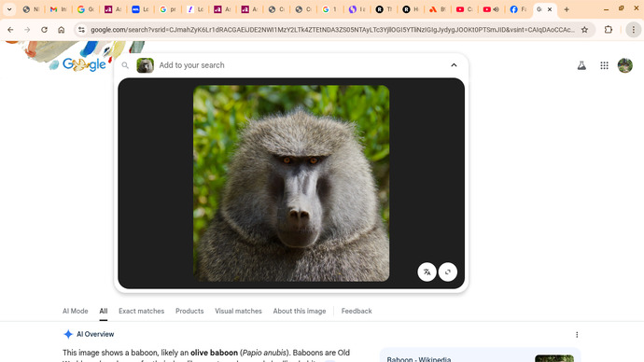
Task: Click the Translate icon on the image
Action: (x=427, y=271)
